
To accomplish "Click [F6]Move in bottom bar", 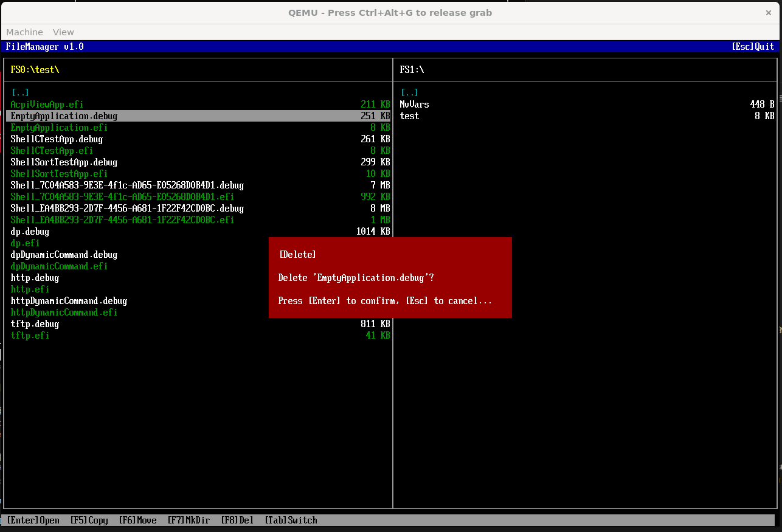I will tap(137, 520).
